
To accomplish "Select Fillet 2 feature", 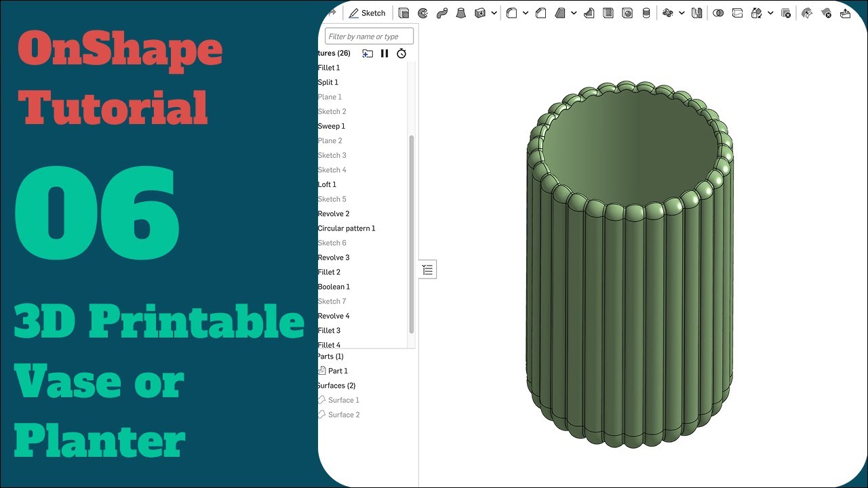I will (x=329, y=272).
